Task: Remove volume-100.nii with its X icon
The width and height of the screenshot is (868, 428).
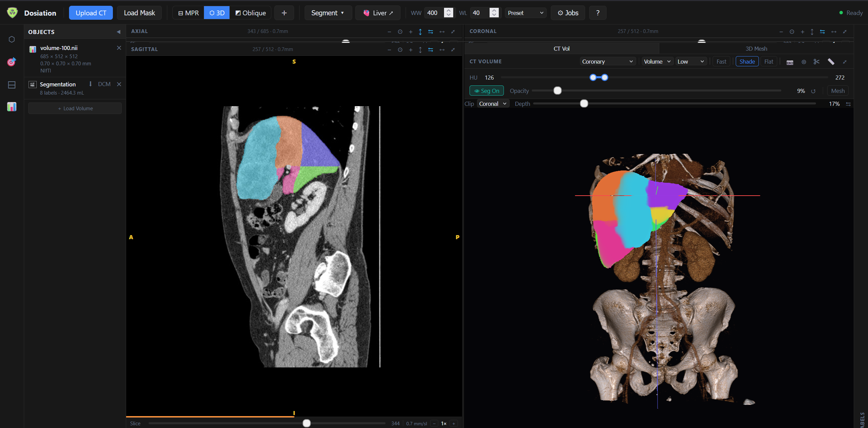Action: (x=119, y=48)
